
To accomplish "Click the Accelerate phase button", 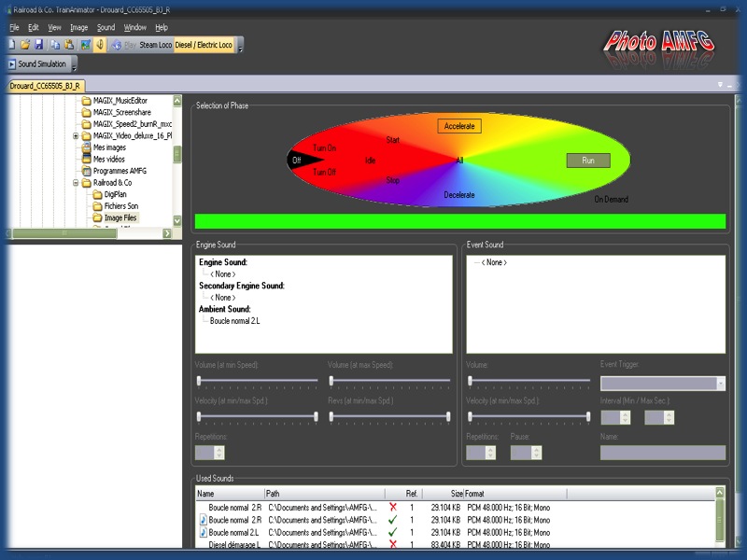I will (x=459, y=126).
